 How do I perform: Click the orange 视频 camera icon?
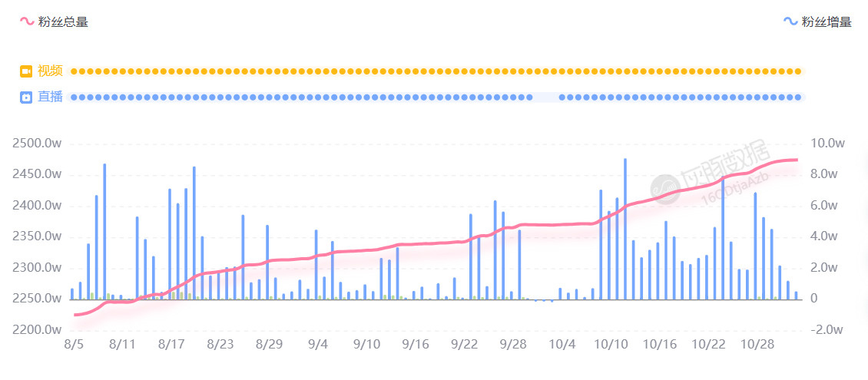tap(26, 71)
